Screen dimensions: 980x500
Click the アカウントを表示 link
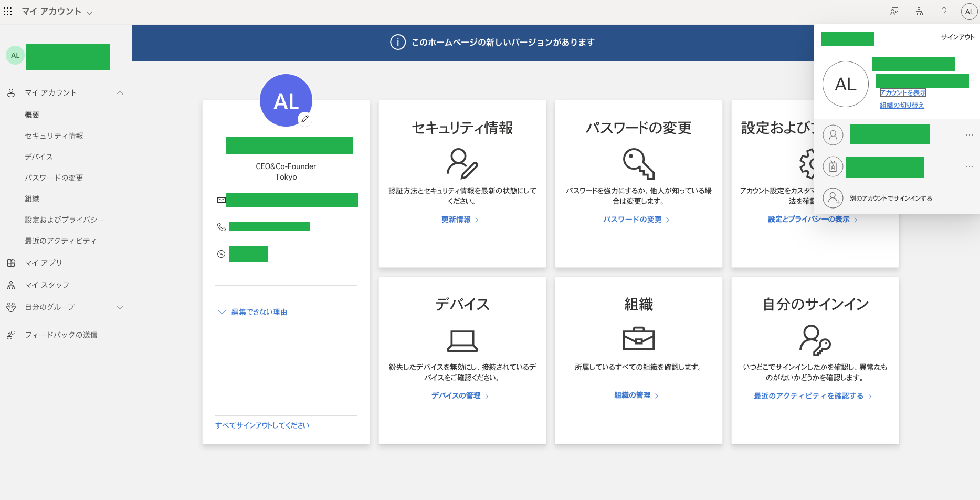(x=903, y=93)
